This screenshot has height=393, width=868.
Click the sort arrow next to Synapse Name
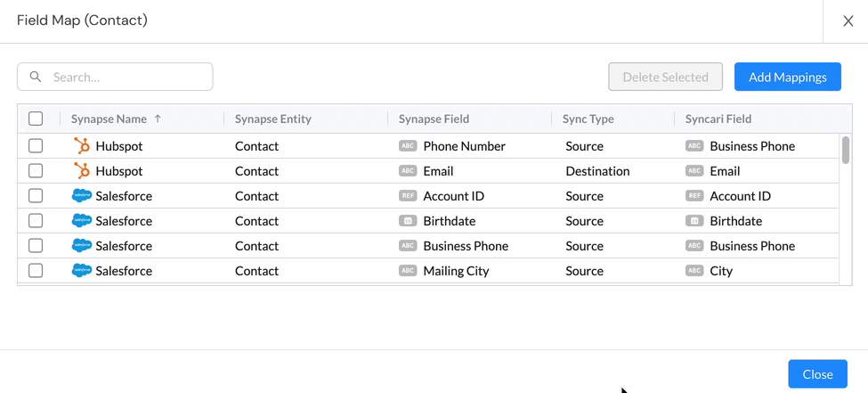(x=158, y=119)
